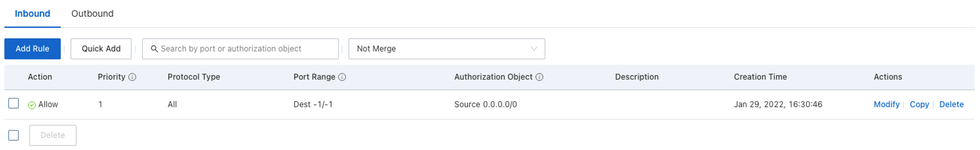Screen dimensions: 980x150
Task: Click the Priority info icon
Action: [132, 77]
